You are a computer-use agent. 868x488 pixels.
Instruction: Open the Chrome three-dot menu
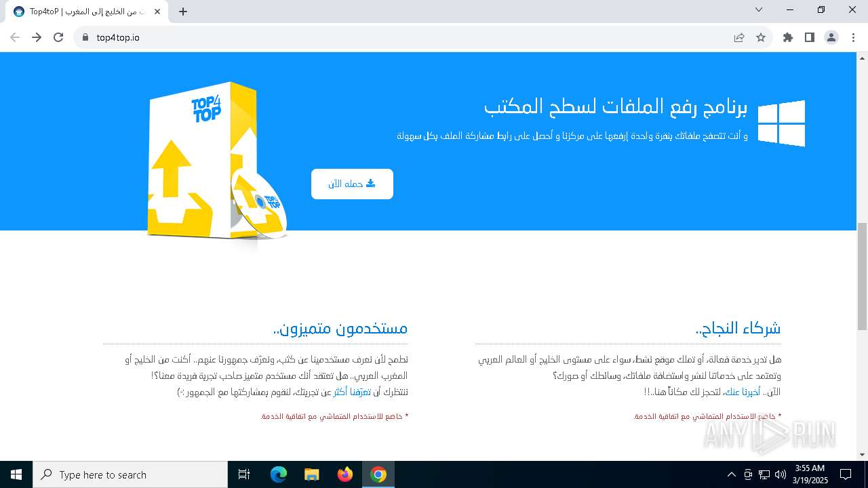(853, 37)
